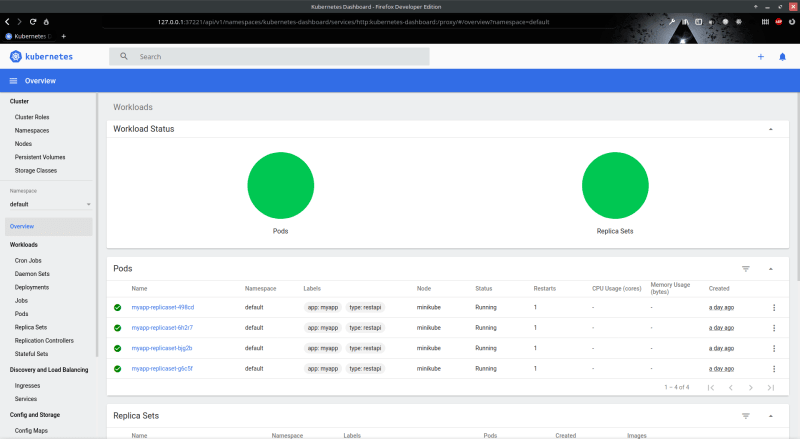This screenshot has height=439, width=800.
Task: Click the '1 – 4 of 4' pagination text
Action: coord(677,387)
